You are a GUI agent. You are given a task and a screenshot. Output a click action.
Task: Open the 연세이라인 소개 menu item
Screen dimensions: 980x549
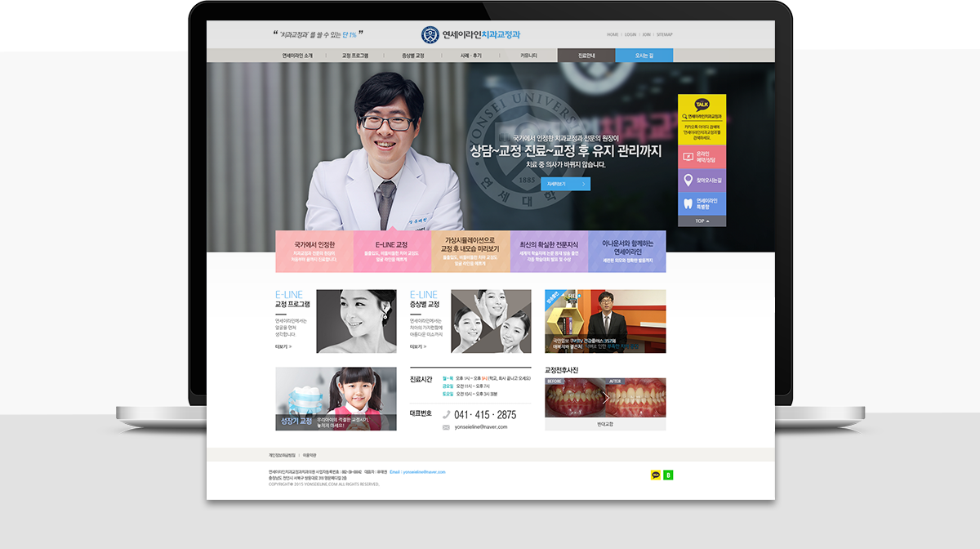[297, 56]
